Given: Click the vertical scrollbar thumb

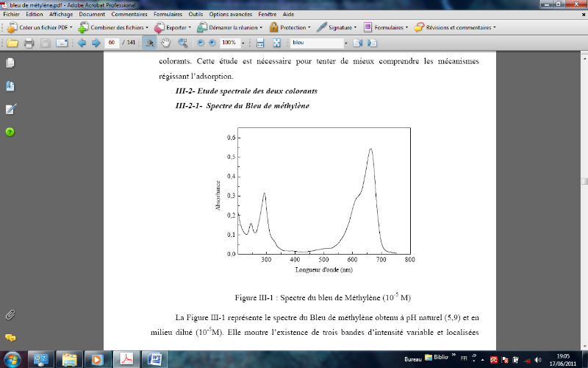Looking at the screenshot, I should [584, 181].
